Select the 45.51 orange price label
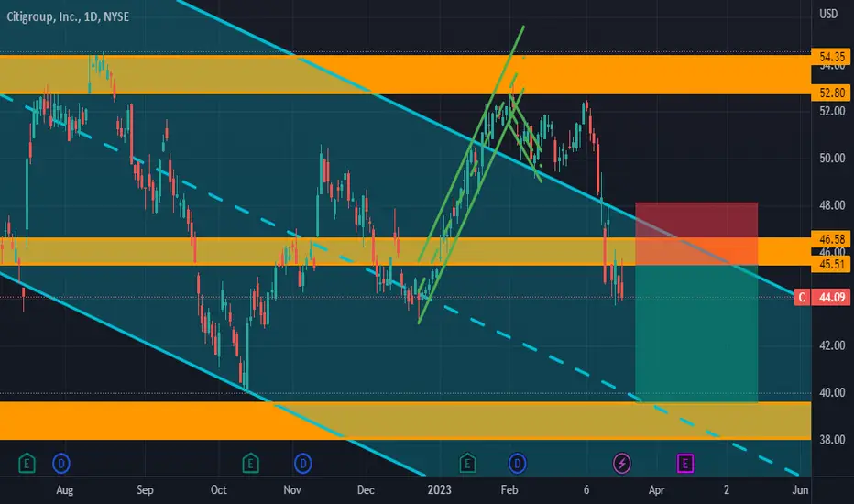This screenshot has width=854, height=504. click(x=831, y=264)
